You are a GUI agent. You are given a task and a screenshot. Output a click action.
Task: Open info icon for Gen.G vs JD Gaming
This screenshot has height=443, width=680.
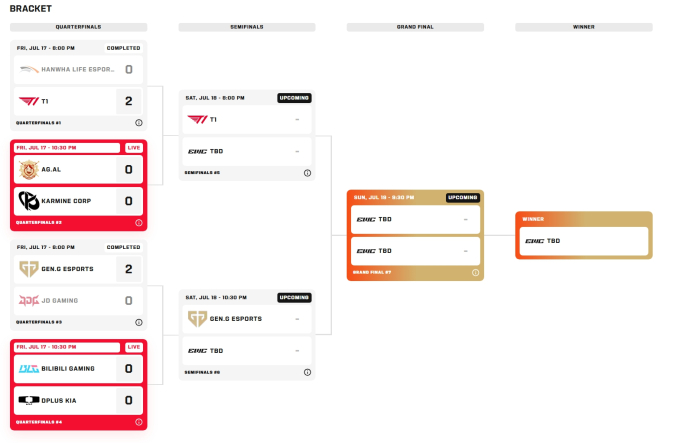coord(139,322)
